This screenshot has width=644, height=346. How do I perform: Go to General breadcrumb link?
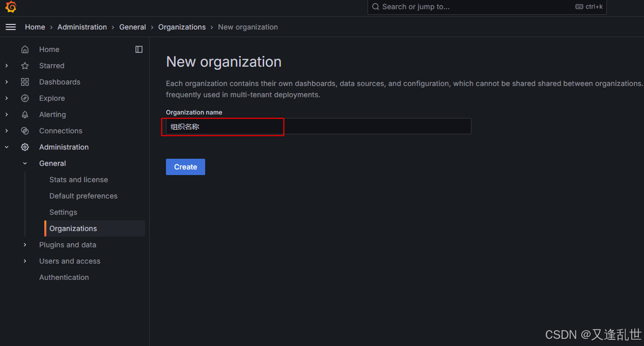[132, 27]
